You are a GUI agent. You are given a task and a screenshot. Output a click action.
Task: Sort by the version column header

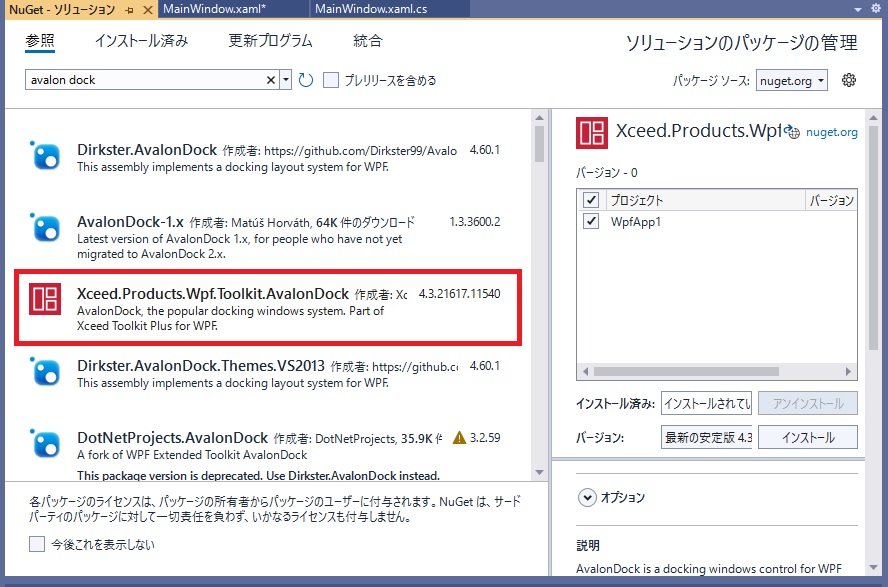pyautogui.click(x=831, y=200)
